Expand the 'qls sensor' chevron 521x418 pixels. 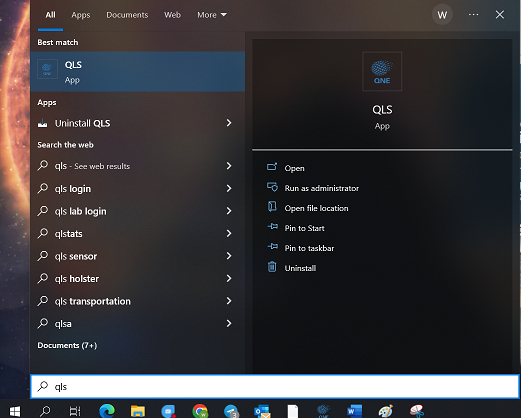(229, 256)
